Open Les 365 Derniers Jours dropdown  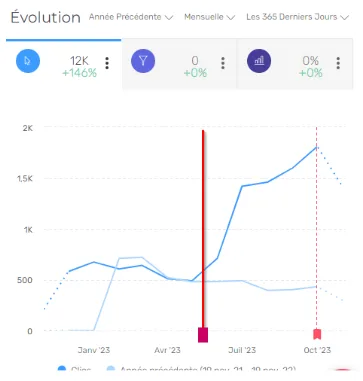tap(298, 17)
